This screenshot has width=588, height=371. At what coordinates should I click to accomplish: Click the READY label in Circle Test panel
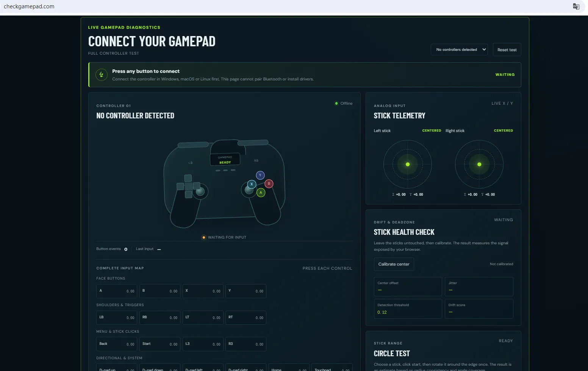pyautogui.click(x=506, y=341)
